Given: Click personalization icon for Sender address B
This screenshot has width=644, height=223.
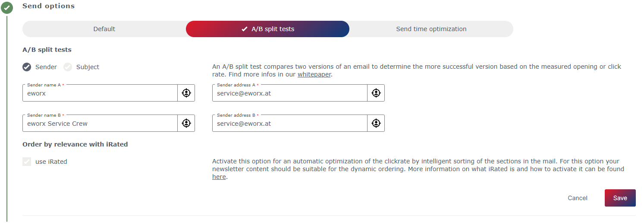Looking at the screenshot, I should pyautogui.click(x=376, y=123).
